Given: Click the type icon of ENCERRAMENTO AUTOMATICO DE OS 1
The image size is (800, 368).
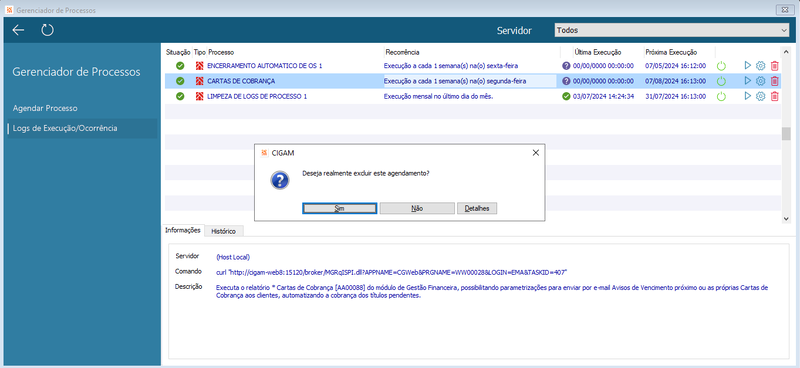Looking at the screenshot, I should [199, 66].
